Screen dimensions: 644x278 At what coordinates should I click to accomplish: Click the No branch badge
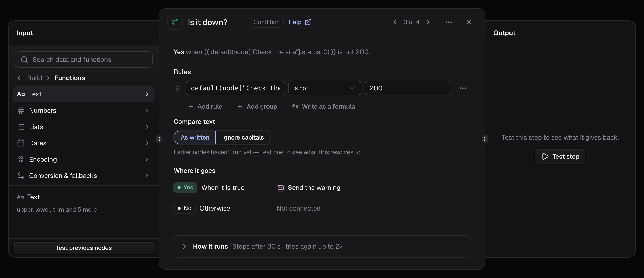(x=184, y=208)
